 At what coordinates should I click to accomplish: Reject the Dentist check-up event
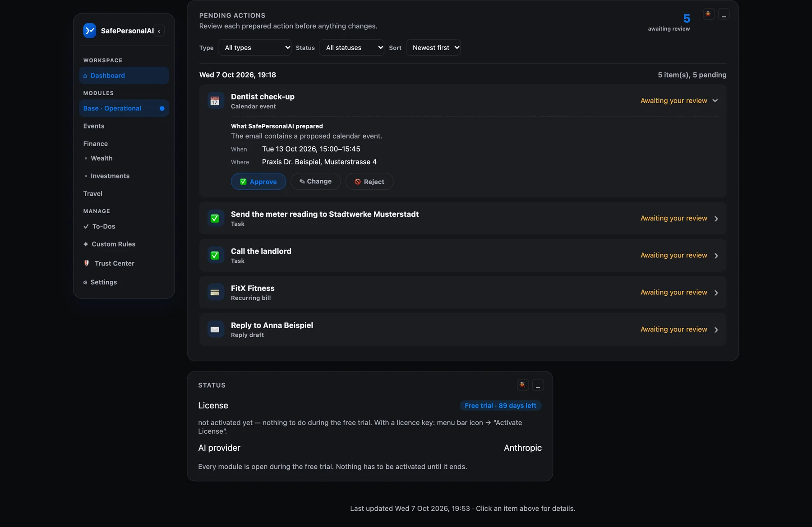(369, 181)
